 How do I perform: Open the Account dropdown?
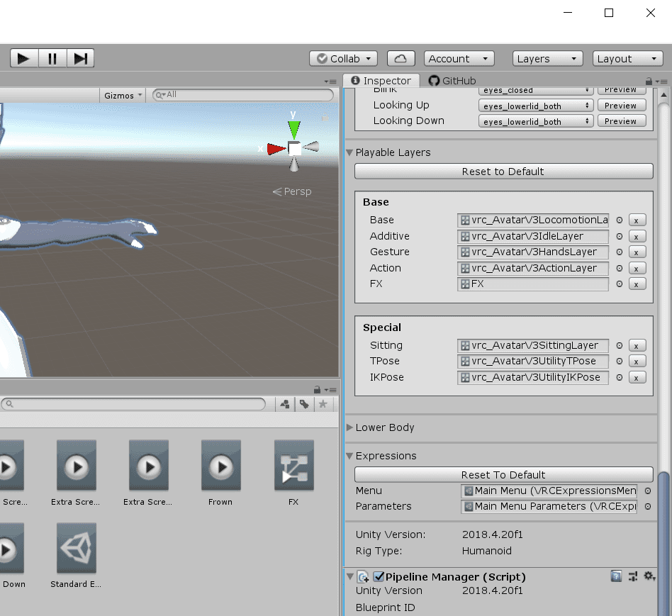pyautogui.click(x=459, y=59)
